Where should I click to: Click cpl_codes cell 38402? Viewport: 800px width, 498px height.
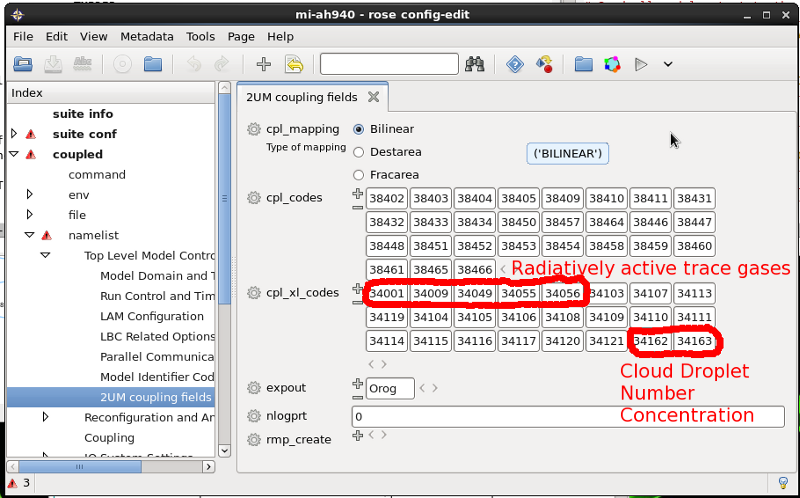pos(387,198)
